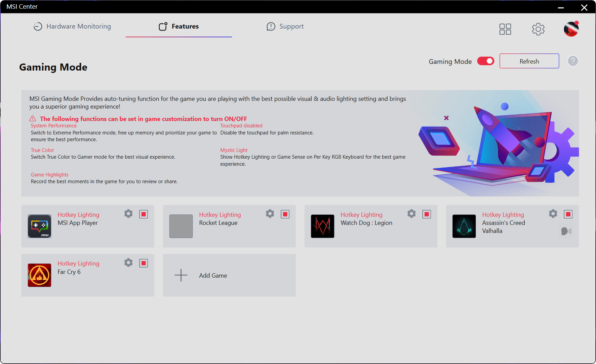Toggle red checkbox on MSI App Player card

click(x=144, y=214)
